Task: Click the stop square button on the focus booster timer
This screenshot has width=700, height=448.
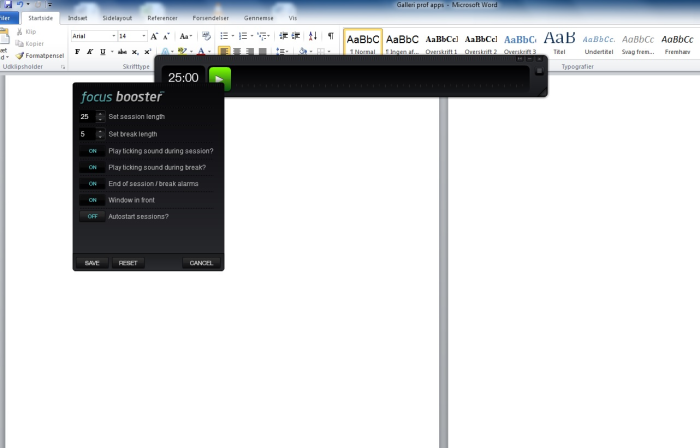Action: (x=539, y=71)
